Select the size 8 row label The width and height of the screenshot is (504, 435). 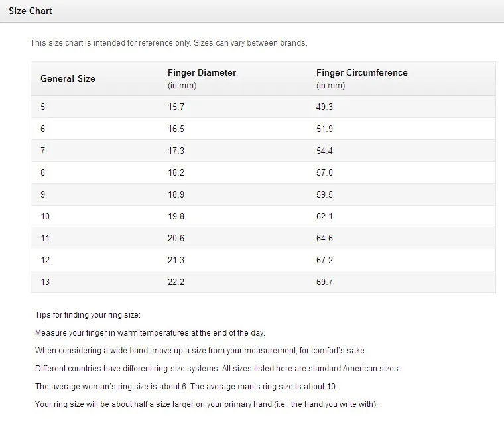coord(42,172)
